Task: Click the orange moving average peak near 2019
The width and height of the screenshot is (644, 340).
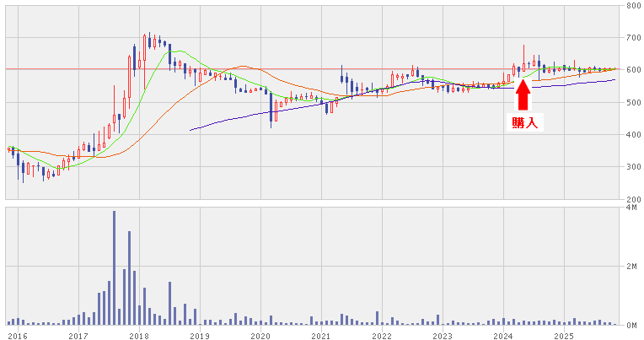Action: coord(242,66)
